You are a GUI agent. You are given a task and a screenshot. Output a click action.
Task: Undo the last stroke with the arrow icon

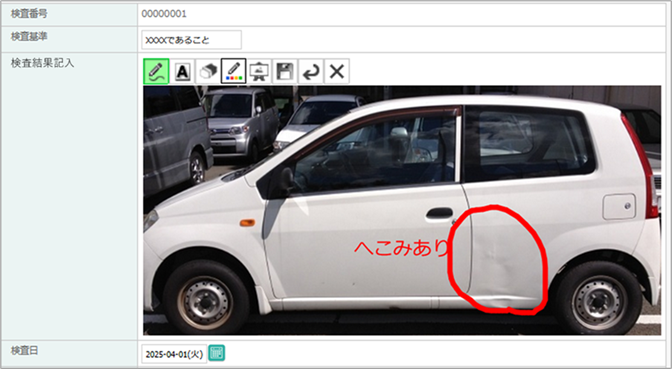311,71
